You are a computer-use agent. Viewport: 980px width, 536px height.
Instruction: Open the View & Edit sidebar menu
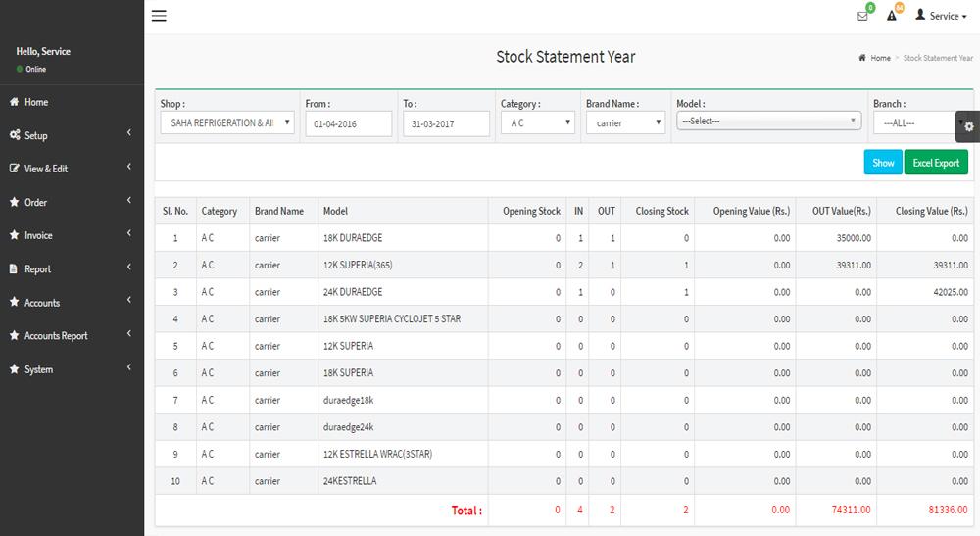72,169
